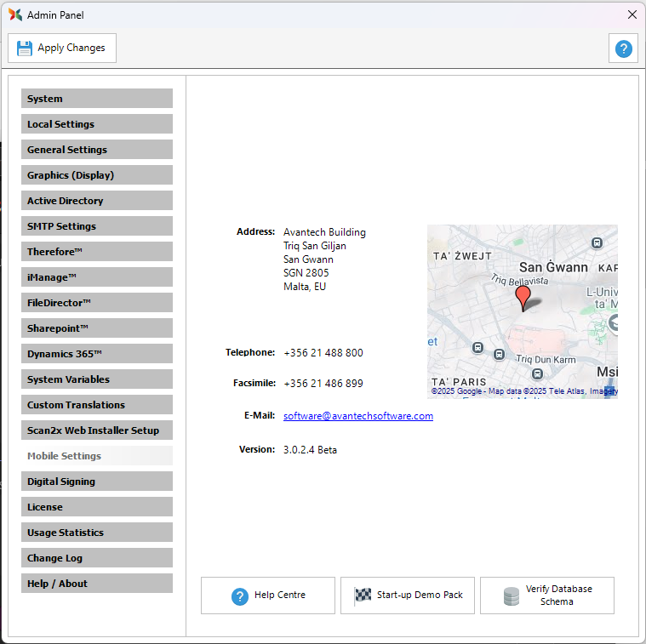Open Usage Statistics section
Viewport: 646px width, 644px height.
point(97,533)
